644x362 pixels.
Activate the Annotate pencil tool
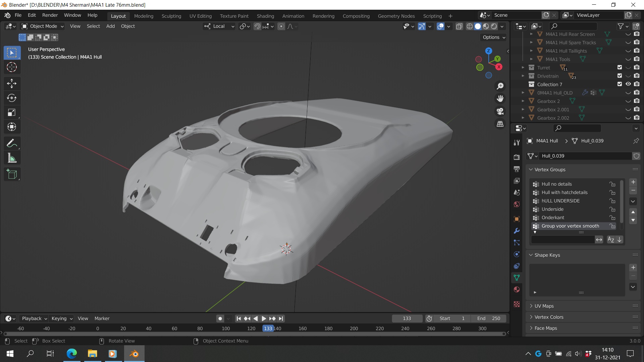(12, 143)
